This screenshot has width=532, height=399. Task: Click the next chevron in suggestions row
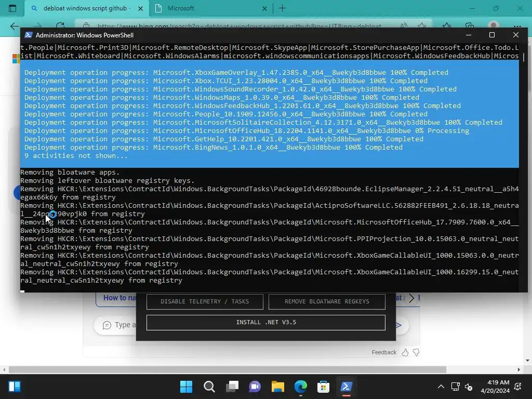[411, 298]
